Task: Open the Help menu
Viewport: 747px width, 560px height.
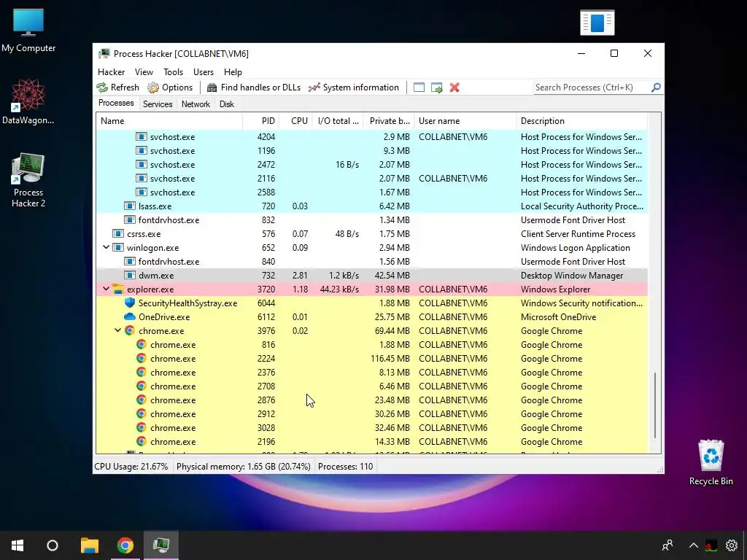Action: pos(233,72)
